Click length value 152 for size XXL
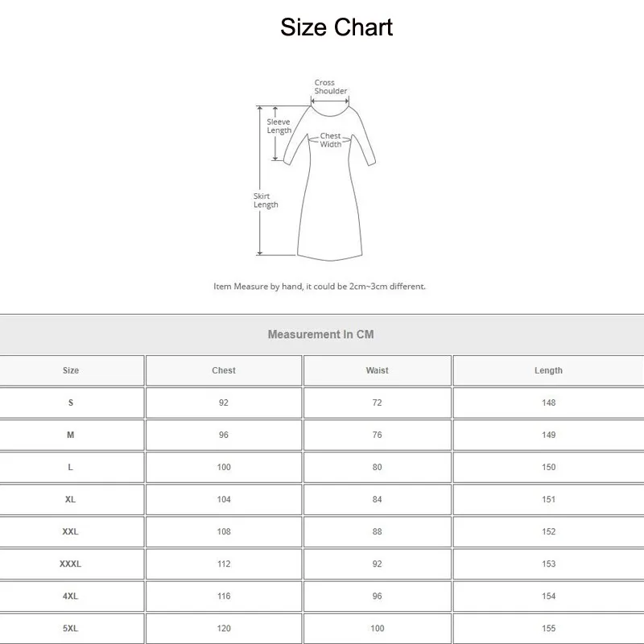 tap(548, 531)
